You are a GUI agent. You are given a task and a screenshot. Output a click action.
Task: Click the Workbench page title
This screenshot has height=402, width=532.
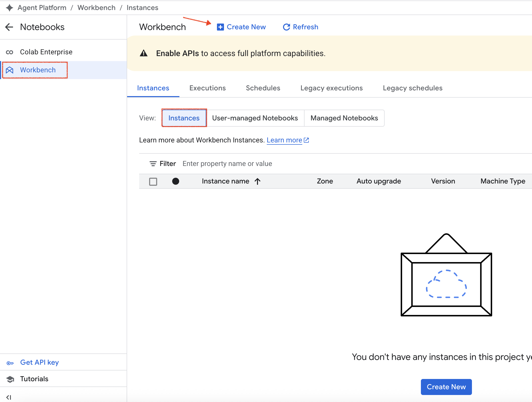pyautogui.click(x=162, y=27)
